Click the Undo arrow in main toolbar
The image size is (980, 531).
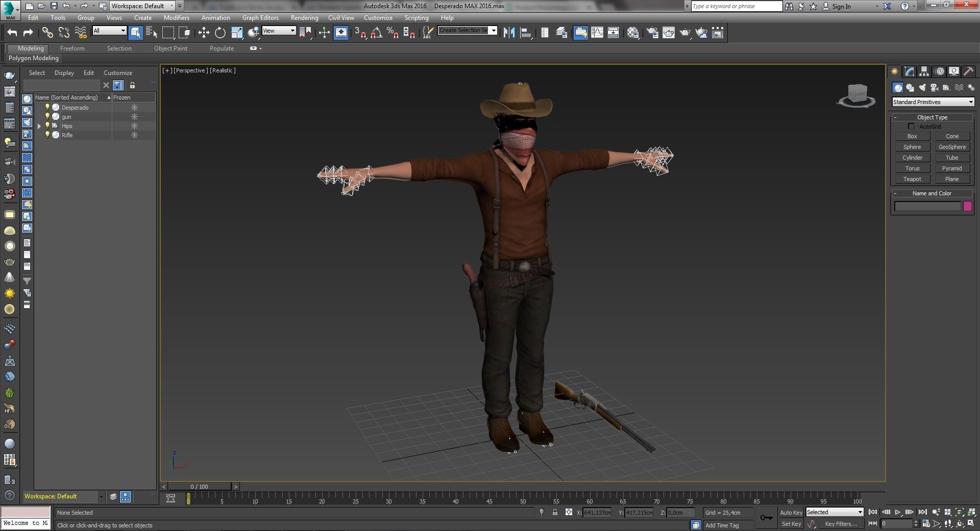tap(12, 33)
